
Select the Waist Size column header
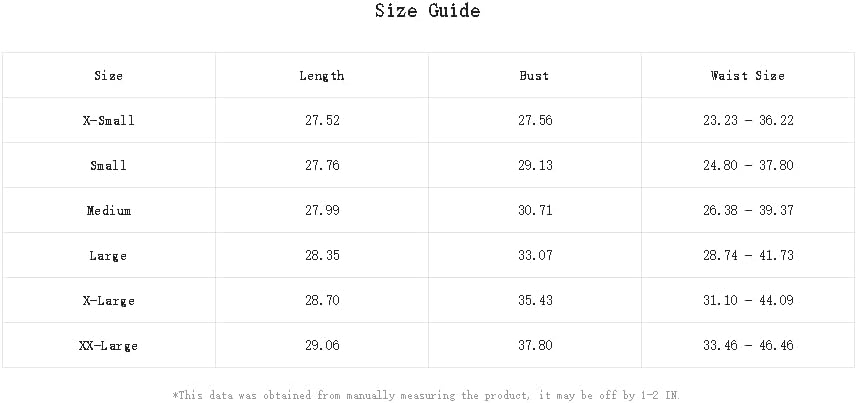748,76
